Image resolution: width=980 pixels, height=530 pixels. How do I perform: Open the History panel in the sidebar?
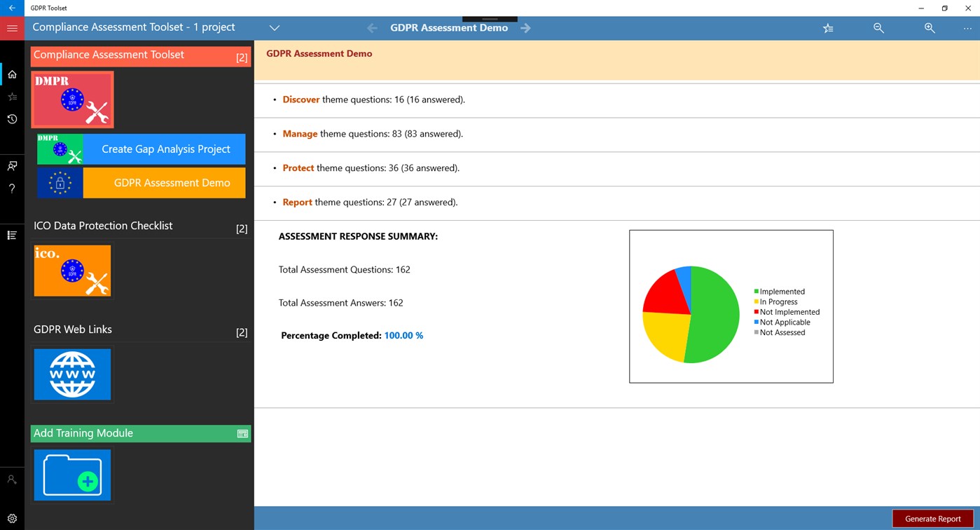click(x=12, y=119)
